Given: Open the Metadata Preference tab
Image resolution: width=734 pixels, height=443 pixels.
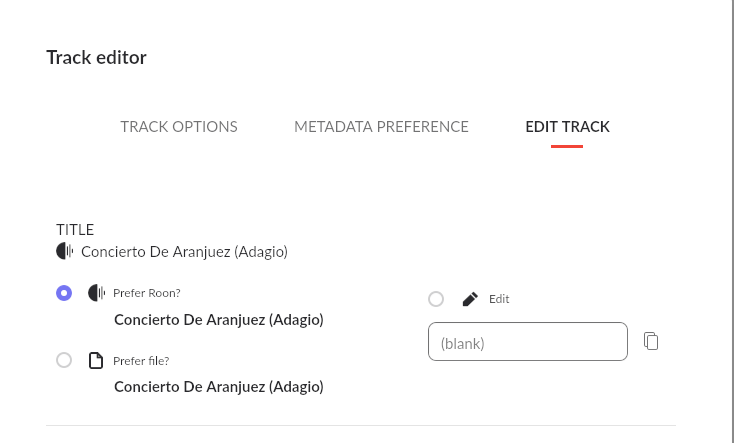Looking at the screenshot, I should click(x=381, y=127).
